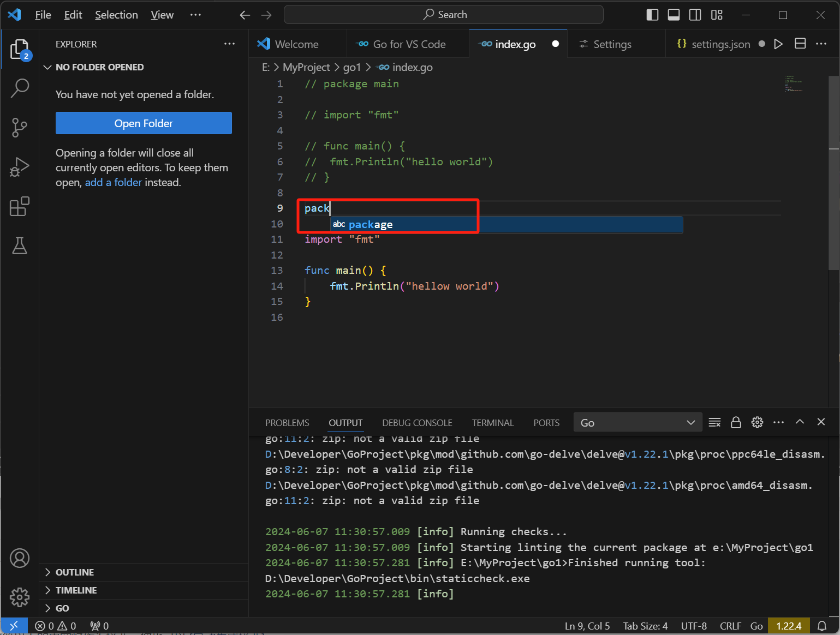Click the add a folder link
This screenshot has height=635, width=840.
point(113,182)
